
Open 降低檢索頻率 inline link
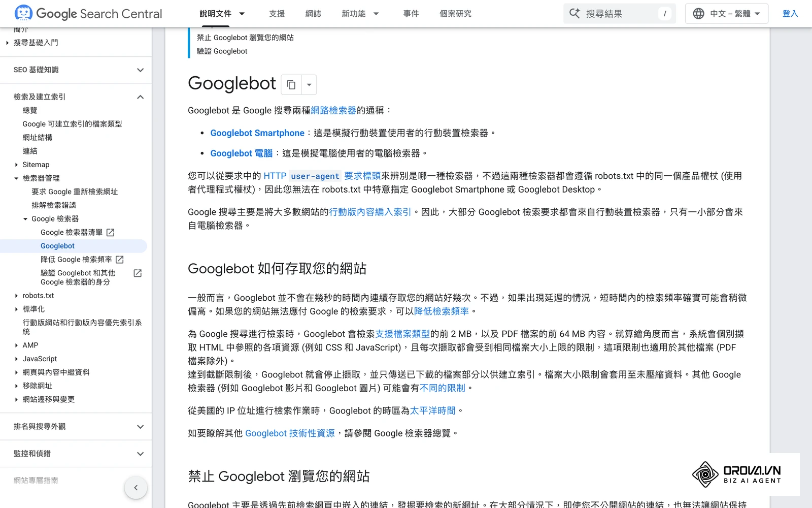click(x=442, y=311)
